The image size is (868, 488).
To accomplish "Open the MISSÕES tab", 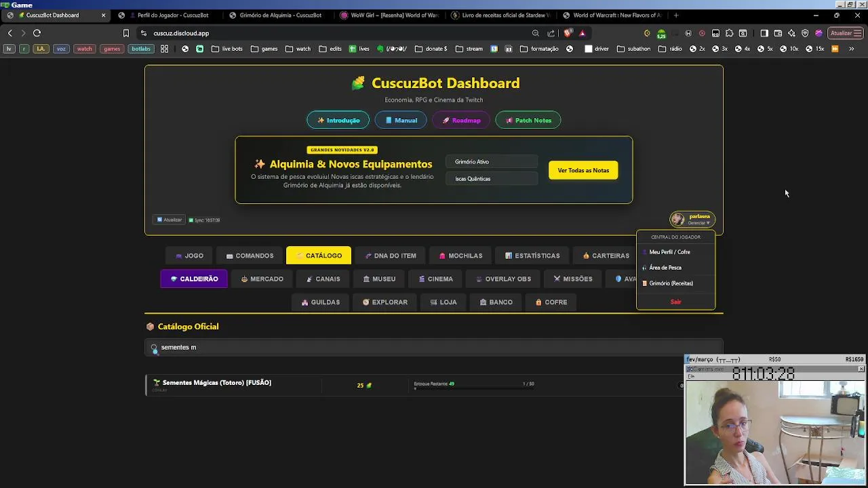I will (x=573, y=279).
